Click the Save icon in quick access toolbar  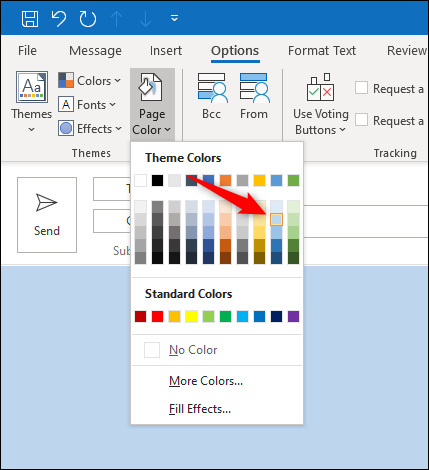tap(30, 18)
